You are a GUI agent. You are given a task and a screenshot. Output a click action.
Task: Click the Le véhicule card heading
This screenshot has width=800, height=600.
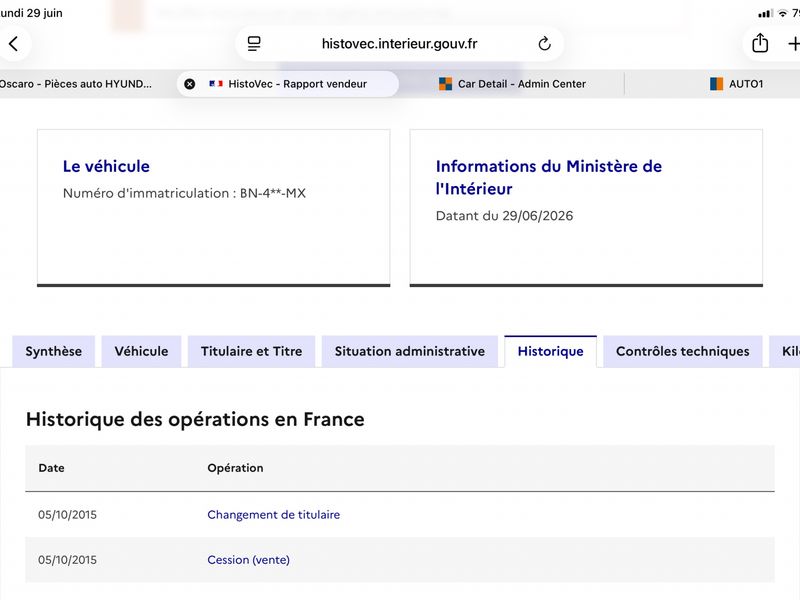(x=106, y=166)
